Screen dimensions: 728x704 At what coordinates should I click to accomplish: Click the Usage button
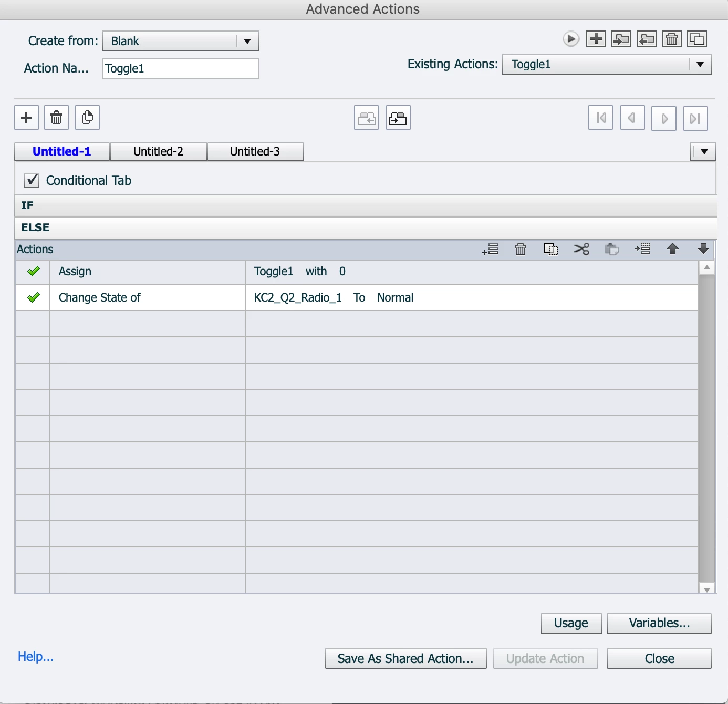coord(571,623)
